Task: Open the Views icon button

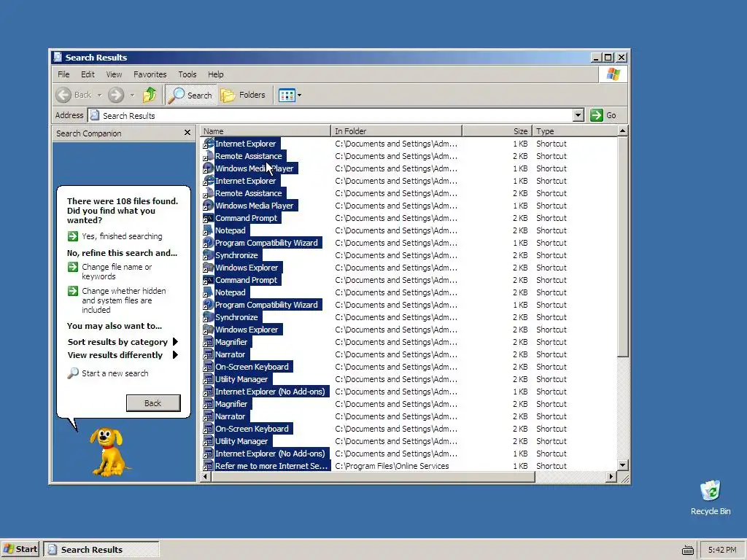Action: pyautogui.click(x=286, y=95)
